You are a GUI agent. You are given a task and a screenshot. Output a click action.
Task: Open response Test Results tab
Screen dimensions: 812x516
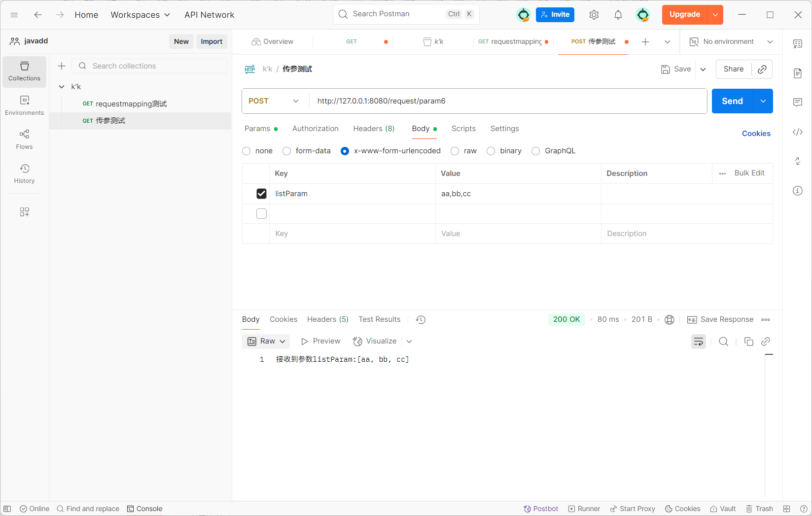(x=380, y=319)
